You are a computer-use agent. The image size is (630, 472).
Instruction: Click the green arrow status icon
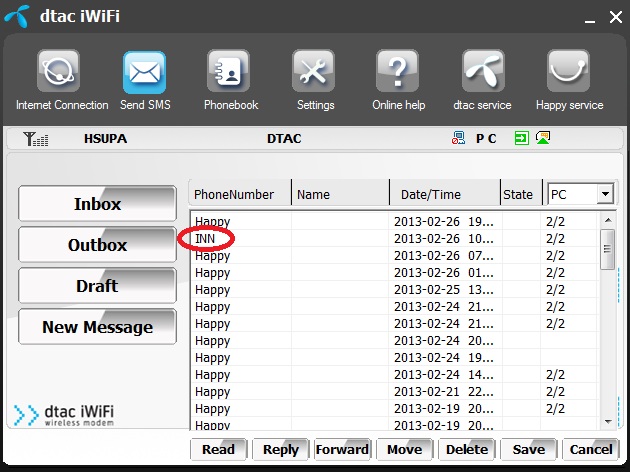pos(522,139)
